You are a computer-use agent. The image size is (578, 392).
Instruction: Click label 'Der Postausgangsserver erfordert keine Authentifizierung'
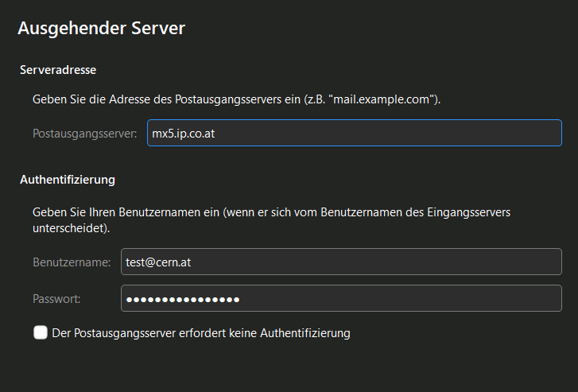pyautogui.click(x=200, y=333)
